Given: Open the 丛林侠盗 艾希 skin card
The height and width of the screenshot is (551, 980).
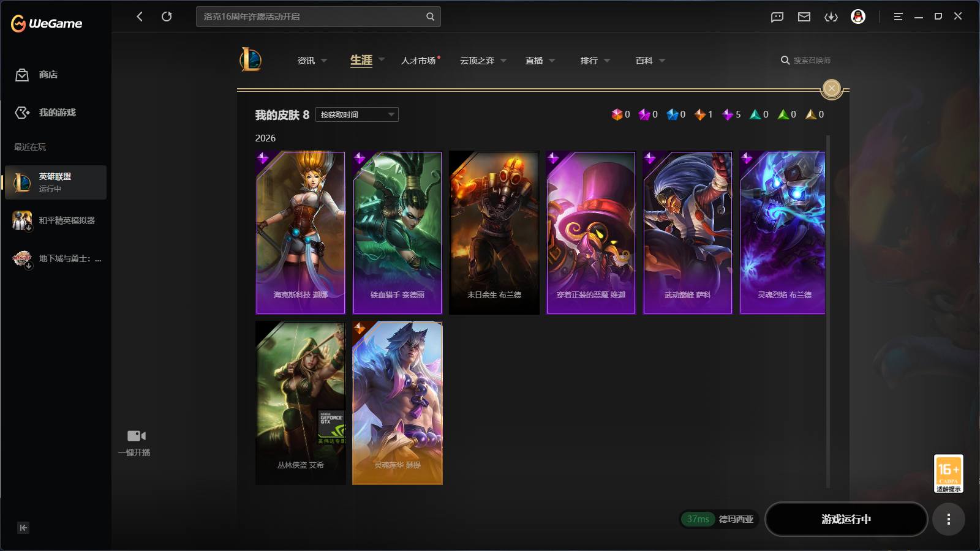Looking at the screenshot, I should click(301, 403).
